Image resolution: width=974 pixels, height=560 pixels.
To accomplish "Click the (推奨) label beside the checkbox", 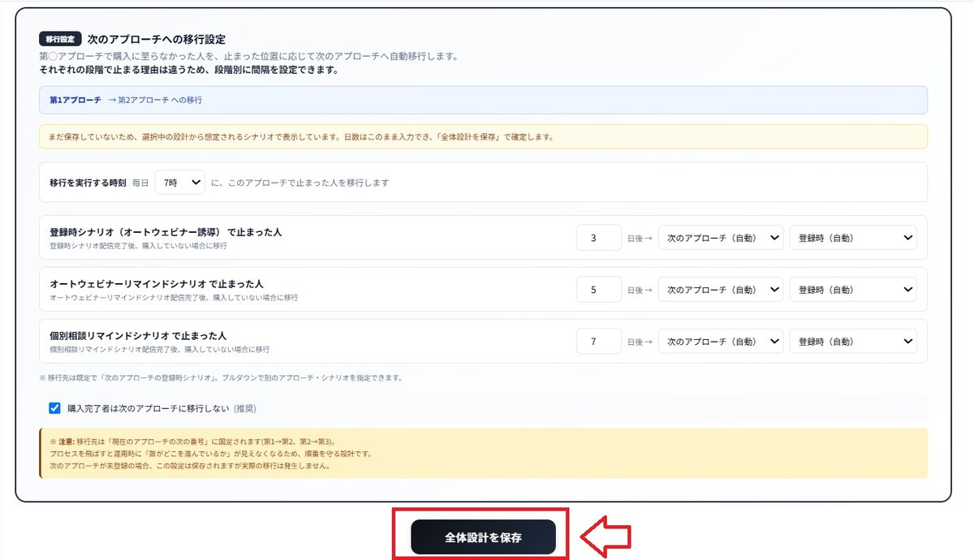I will (245, 408).
